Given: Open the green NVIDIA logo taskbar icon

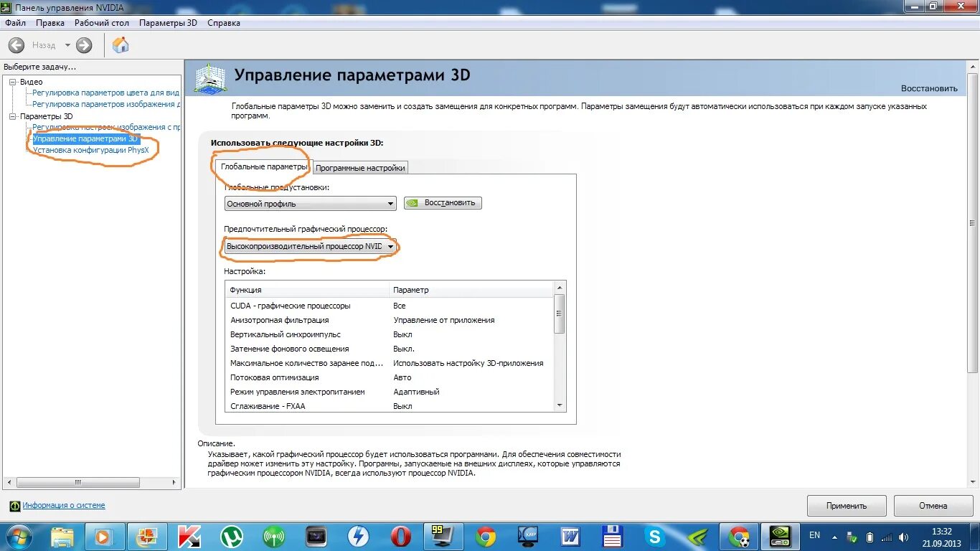Looking at the screenshot, I should 697,537.
